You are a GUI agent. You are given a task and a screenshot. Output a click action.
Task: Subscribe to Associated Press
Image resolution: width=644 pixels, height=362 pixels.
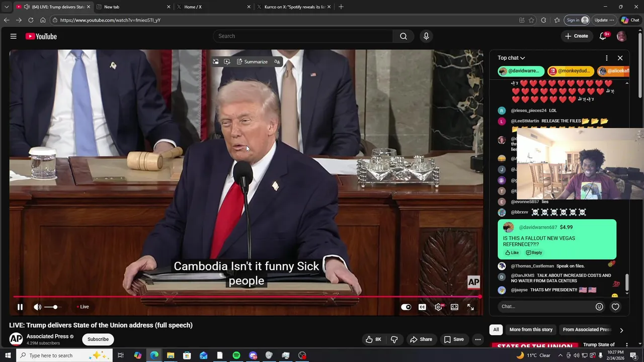tap(98, 339)
